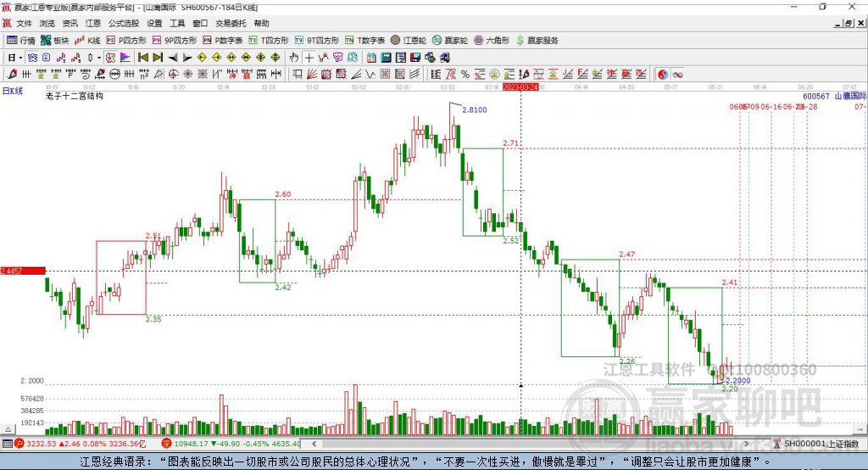868x470 pixels.
Task: Open the 江恩 menu
Action: point(93,23)
